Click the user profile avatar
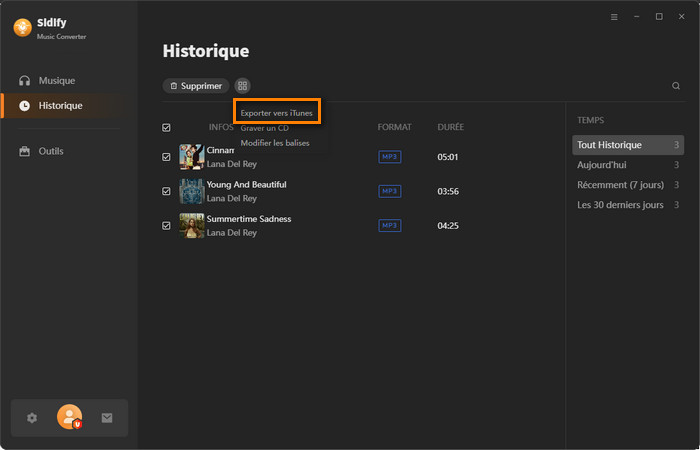The image size is (700, 450). (69, 417)
